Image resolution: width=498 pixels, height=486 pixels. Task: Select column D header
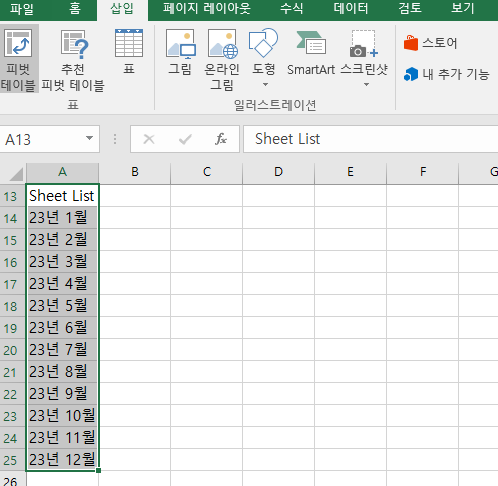pos(279,173)
